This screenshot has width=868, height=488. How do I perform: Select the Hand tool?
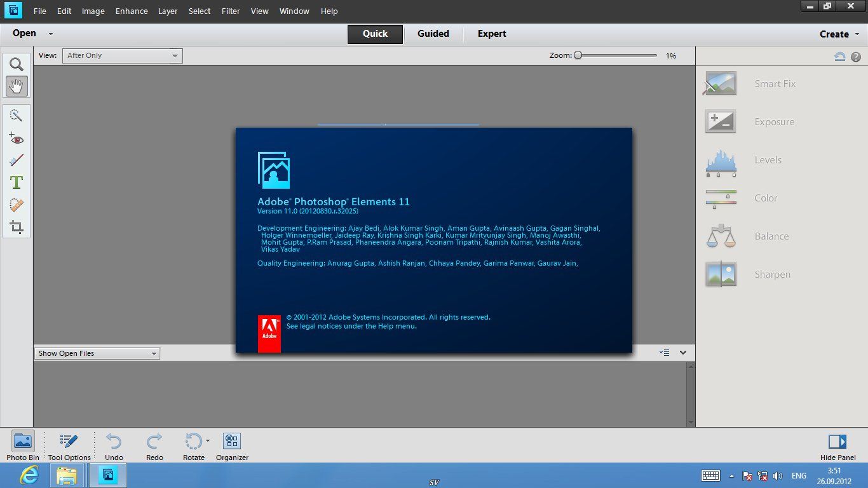(17, 86)
